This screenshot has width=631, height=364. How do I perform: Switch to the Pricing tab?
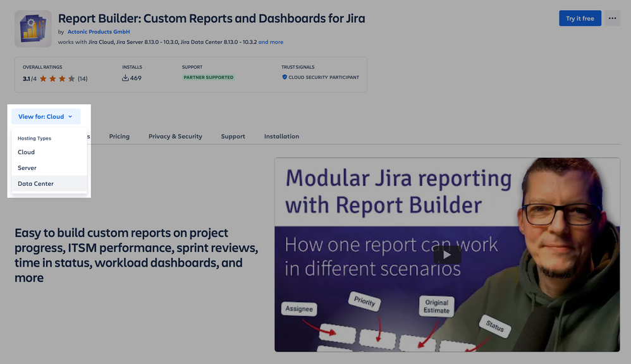119,136
